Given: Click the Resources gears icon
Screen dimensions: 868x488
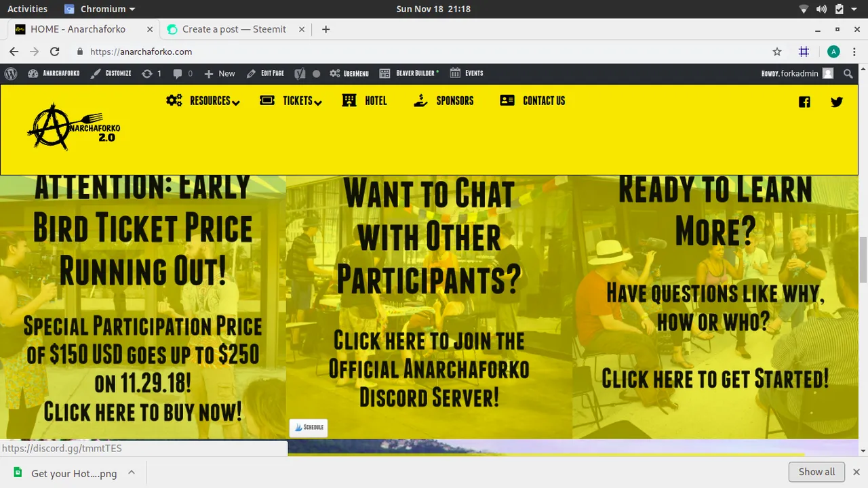Looking at the screenshot, I should [x=174, y=100].
